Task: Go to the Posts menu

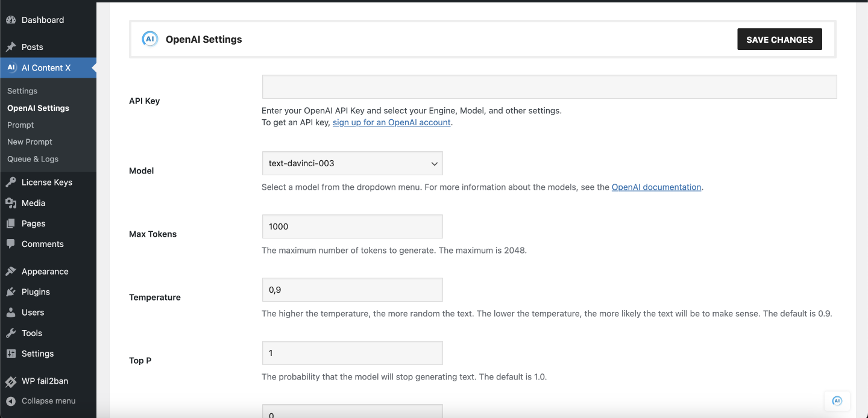Action: pyautogui.click(x=33, y=47)
